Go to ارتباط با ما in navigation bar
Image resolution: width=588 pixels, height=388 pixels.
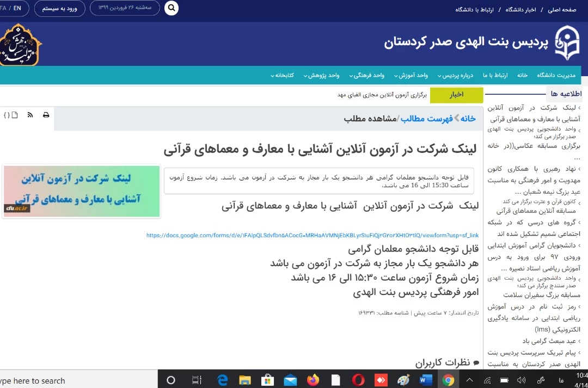[x=498, y=75]
